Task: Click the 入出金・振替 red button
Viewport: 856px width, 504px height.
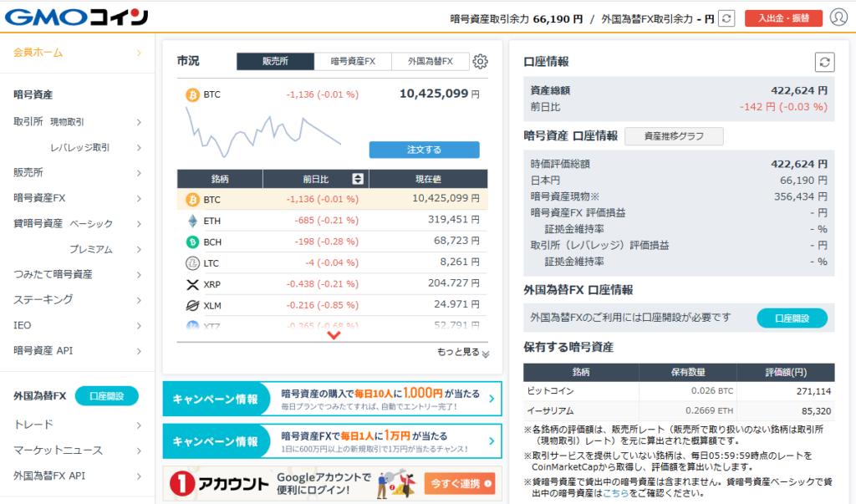Action: 783,18
